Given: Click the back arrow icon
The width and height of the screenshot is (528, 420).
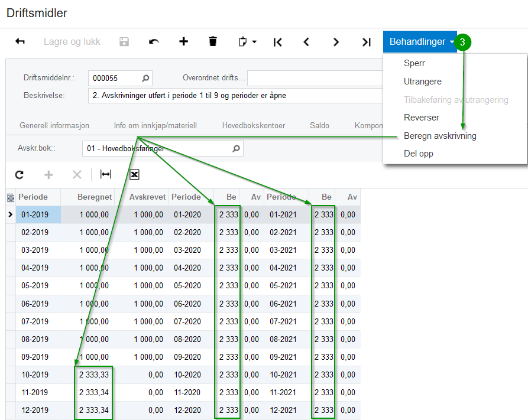Looking at the screenshot, I should click(x=20, y=42).
